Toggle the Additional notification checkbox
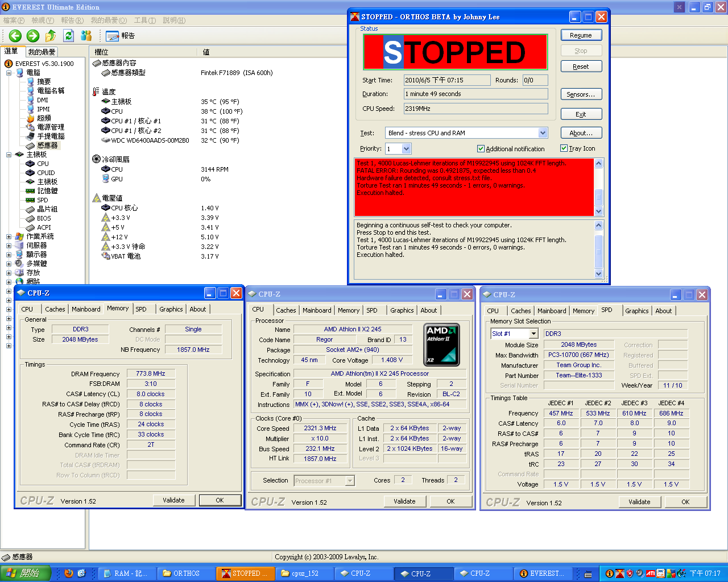Image resolution: width=728 pixels, height=582 pixels. [x=481, y=149]
